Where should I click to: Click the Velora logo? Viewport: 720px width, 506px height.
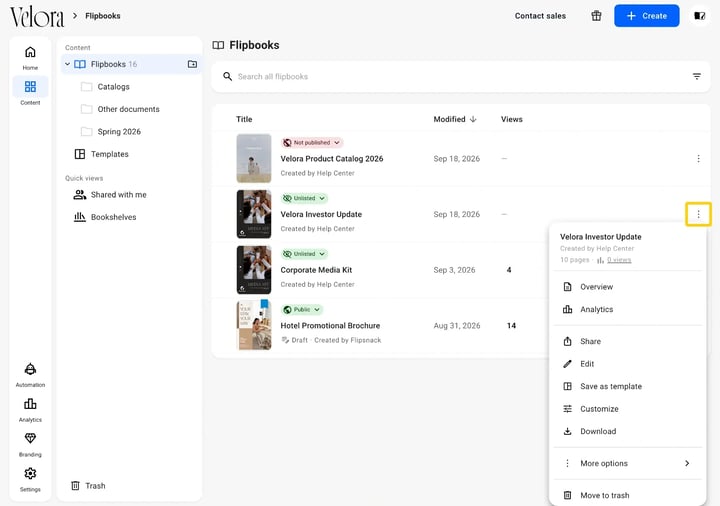[x=37, y=17]
